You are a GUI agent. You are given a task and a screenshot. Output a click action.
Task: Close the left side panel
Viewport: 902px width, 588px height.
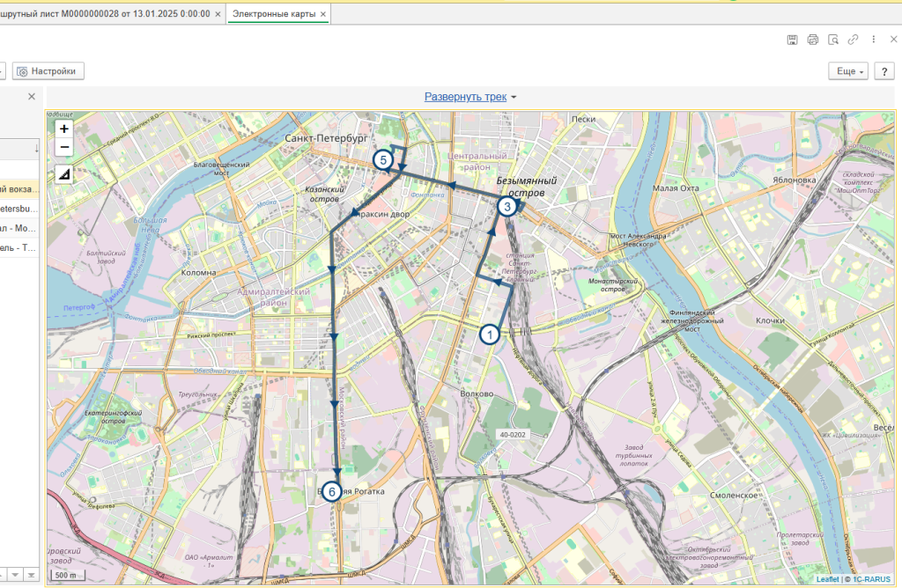coord(32,97)
